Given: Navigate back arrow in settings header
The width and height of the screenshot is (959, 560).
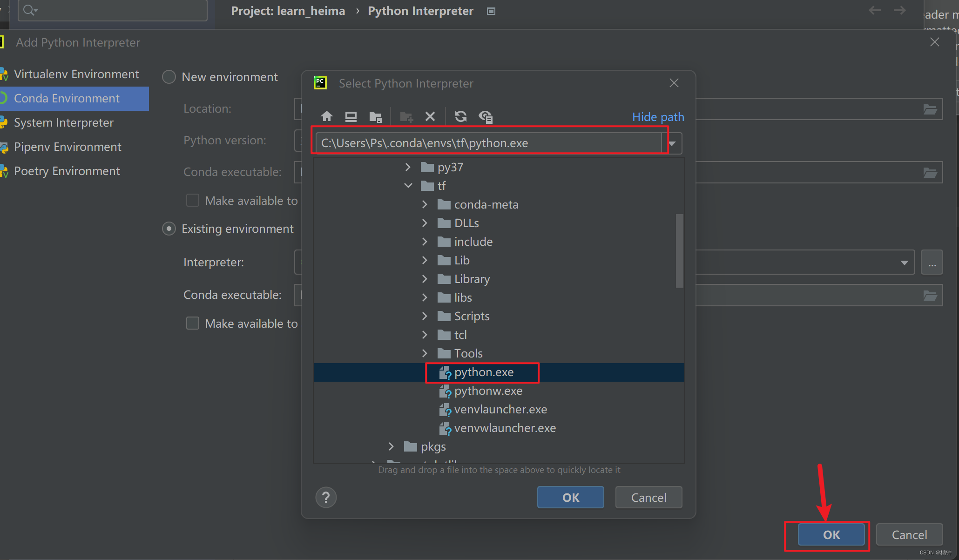Looking at the screenshot, I should pos(875,10).
